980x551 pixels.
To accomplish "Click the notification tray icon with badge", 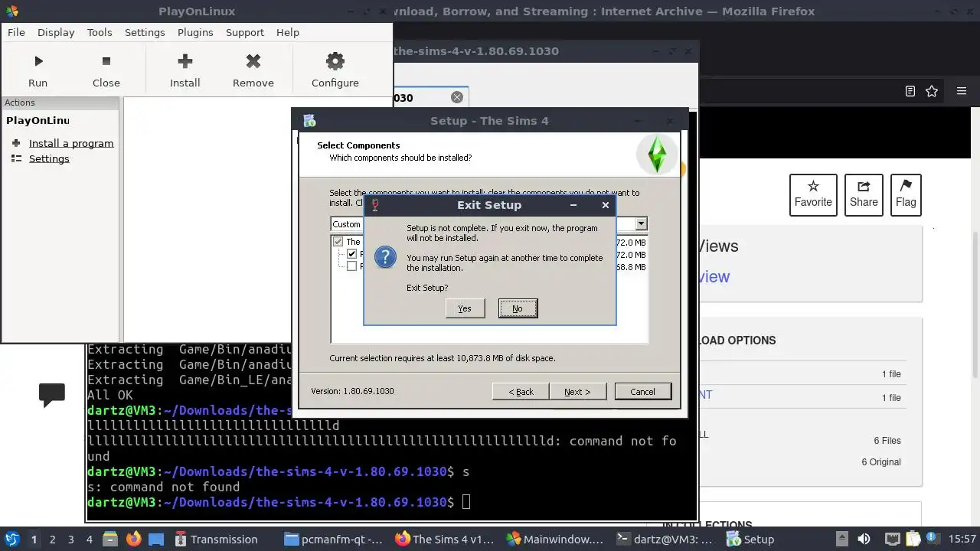I will (933, 539).
